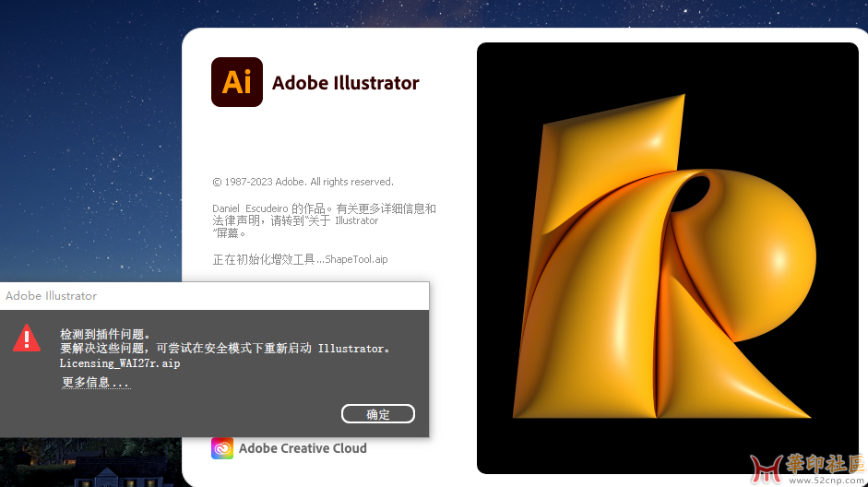Click the Adobe Creative Cloud icon
This screenshot has width=868, height=487.
pos(222,448)
